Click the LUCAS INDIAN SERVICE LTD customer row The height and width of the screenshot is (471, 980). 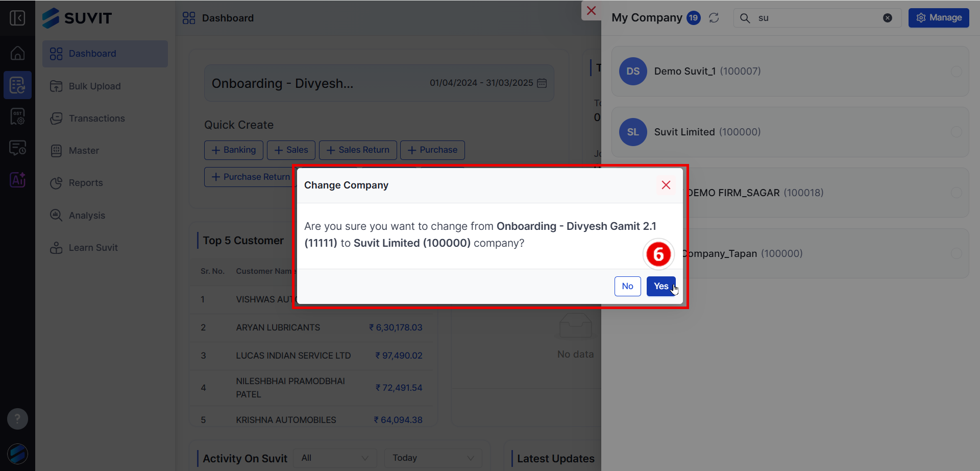311,356
